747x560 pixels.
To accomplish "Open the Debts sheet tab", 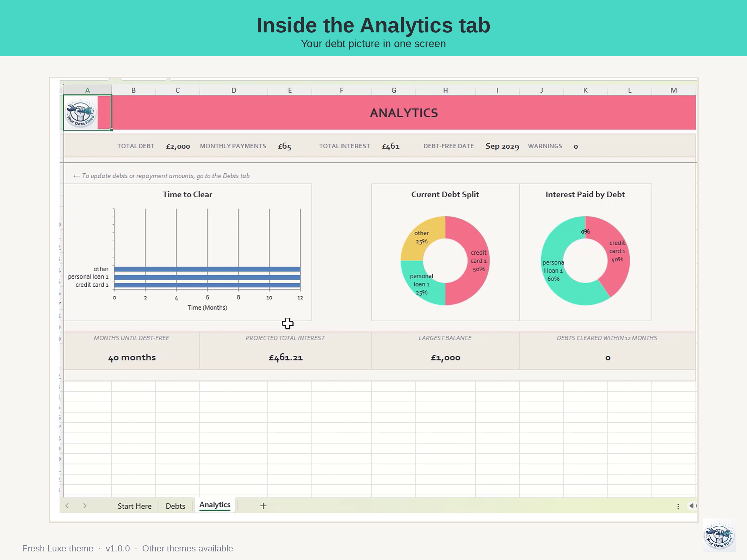I will coord(175,506).
